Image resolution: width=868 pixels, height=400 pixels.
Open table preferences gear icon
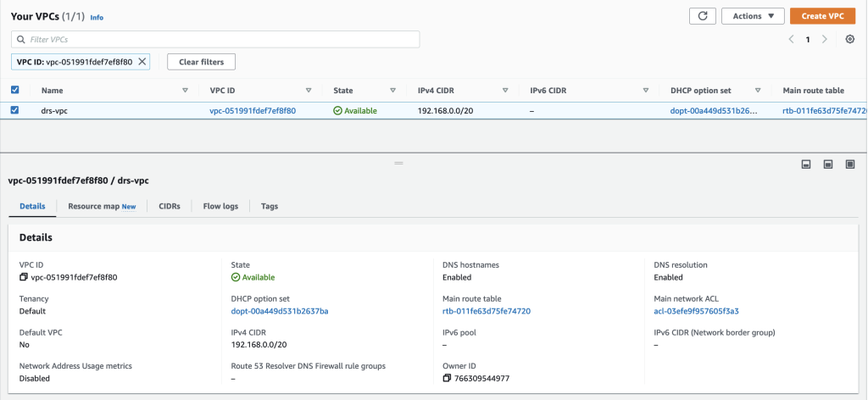849,39
